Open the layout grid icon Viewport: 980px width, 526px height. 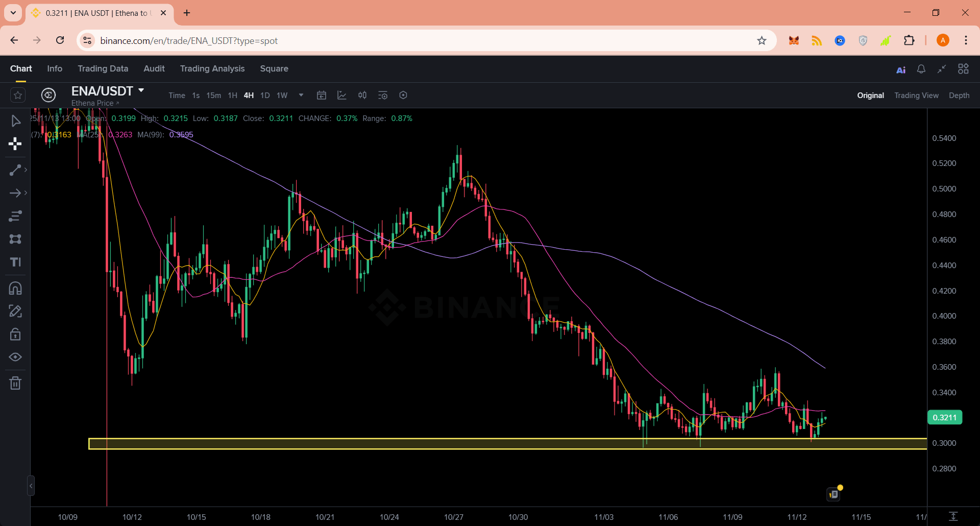coord(963,69)
